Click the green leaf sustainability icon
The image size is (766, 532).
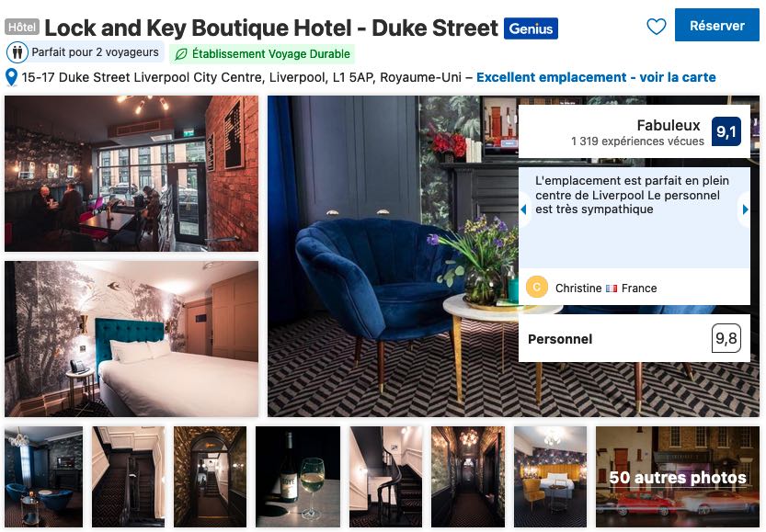coord(181,54)
